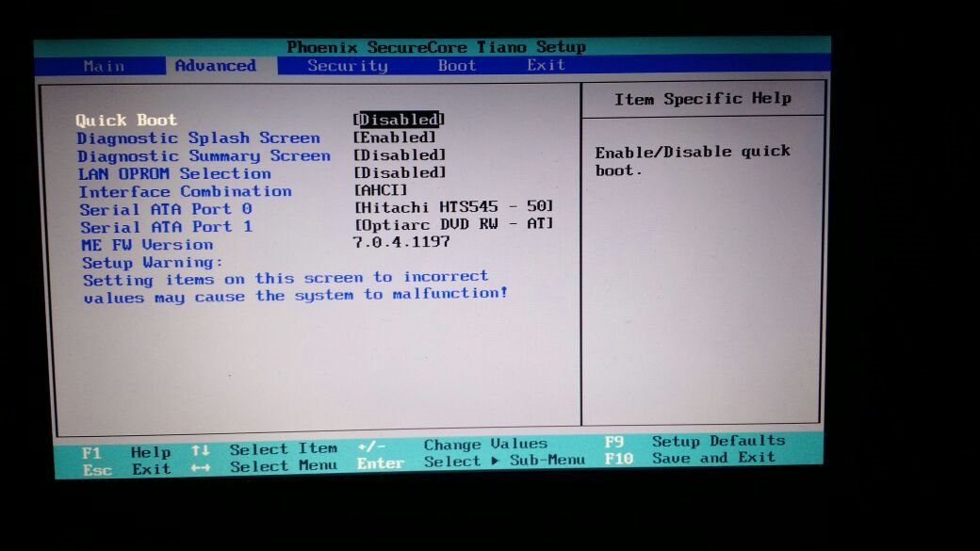
Task: Click the Select Menu hint text
Action: [x=283, y=466]
